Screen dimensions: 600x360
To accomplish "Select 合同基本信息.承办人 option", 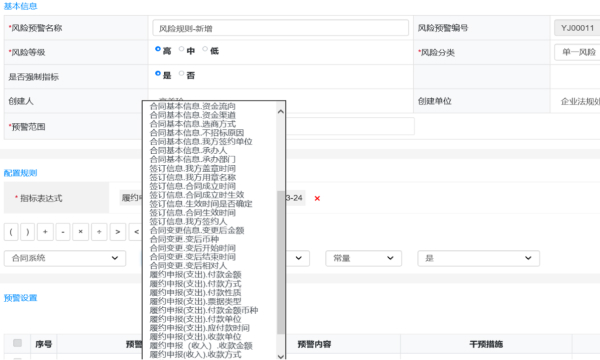I will click(188, 150).
